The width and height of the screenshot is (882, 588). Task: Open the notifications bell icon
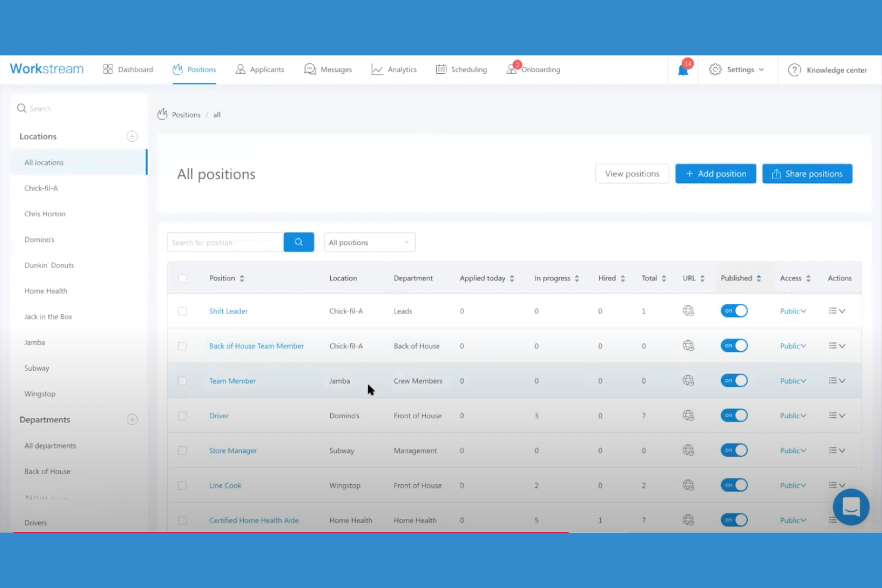pyautogui.click(x=683, y=70)
